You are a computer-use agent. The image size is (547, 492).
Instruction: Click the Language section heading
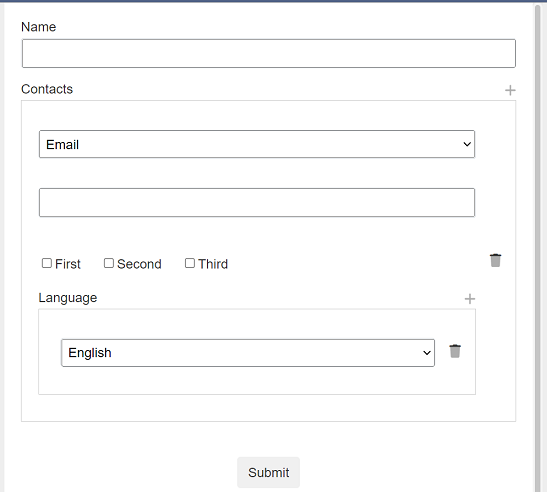pyautogui.click(x=68, y=298)
